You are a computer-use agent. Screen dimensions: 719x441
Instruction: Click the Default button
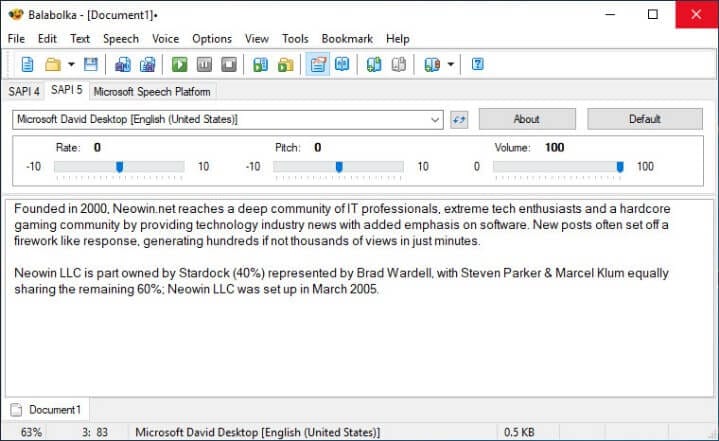click(x=645, y=119)
